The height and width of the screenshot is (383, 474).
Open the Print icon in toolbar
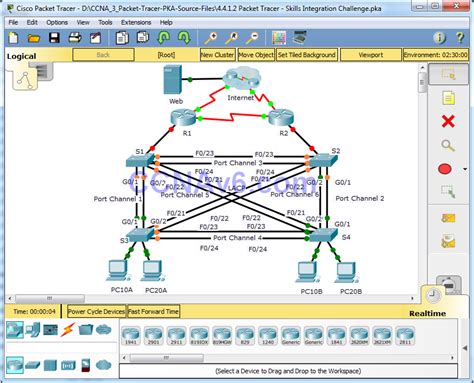point(75,38)
